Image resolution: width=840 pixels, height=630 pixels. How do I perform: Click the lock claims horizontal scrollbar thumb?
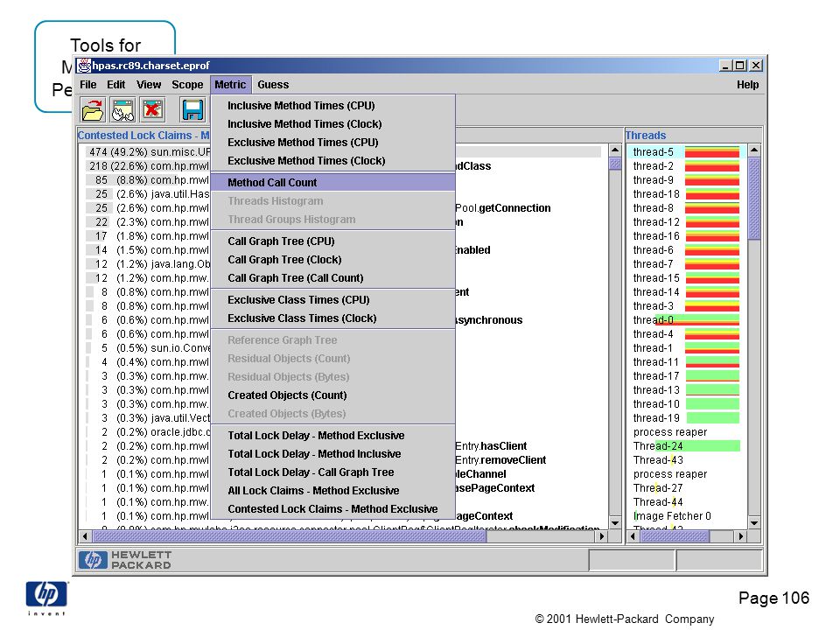point(290,535)
